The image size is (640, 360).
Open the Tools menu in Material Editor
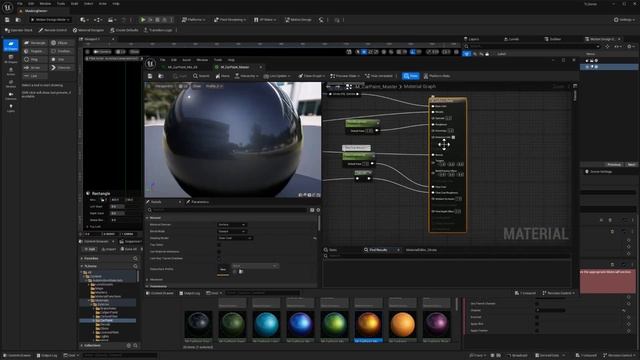218,60
